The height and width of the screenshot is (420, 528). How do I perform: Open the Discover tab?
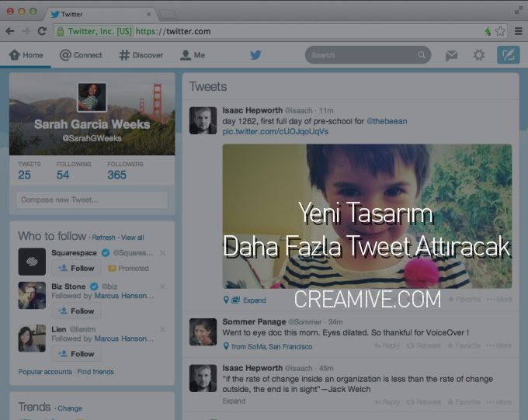pyautogui.click(x=141, y=55)
